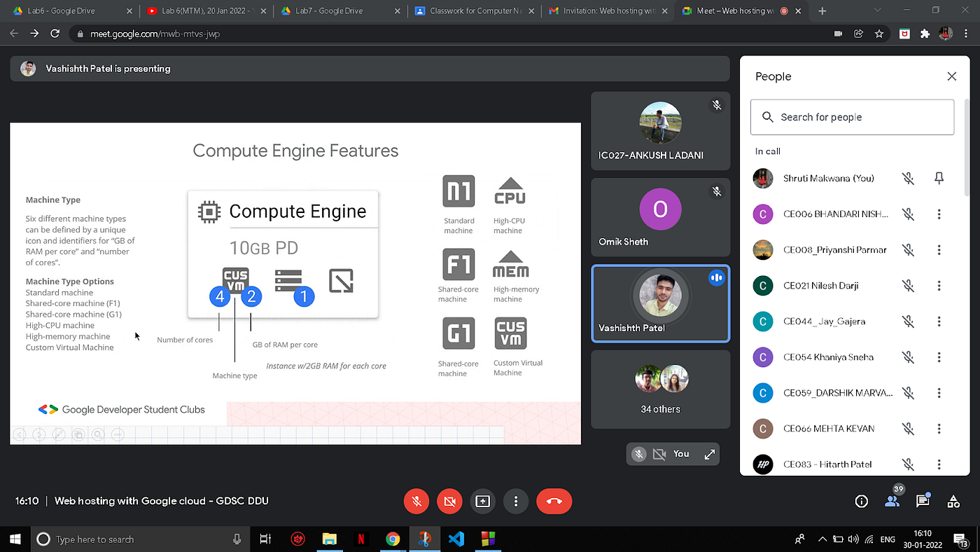Open Chrome three-dot menu
Image resolution: width=980 pixels, height=552 pixels.
coord(967,34)
